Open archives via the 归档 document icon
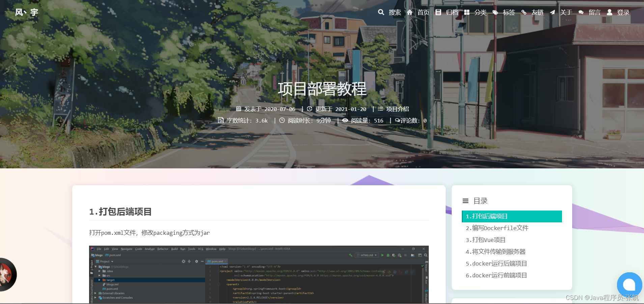Image resolution: width=644 pixels, height=304 pixels. click(438, 12)
